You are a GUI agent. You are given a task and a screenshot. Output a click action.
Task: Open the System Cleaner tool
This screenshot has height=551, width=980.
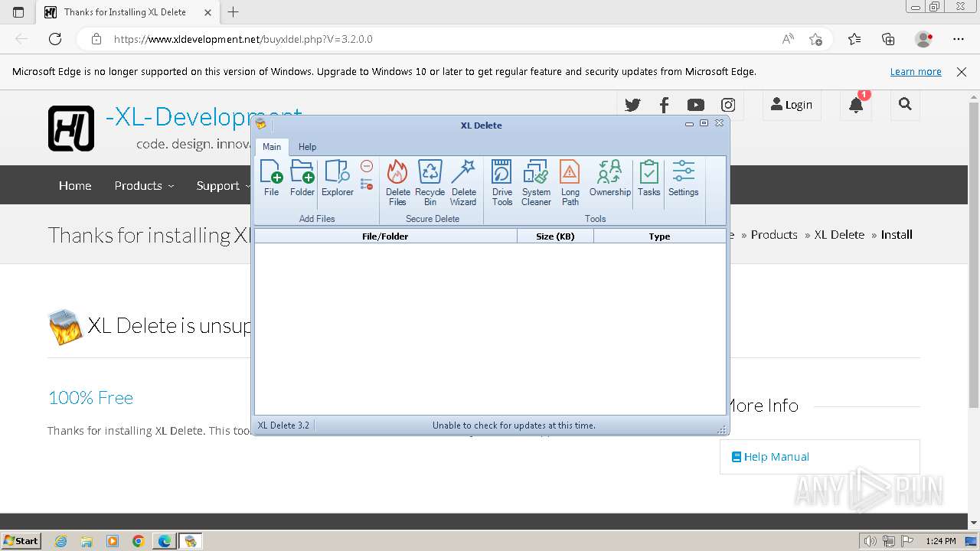point(536,183)
